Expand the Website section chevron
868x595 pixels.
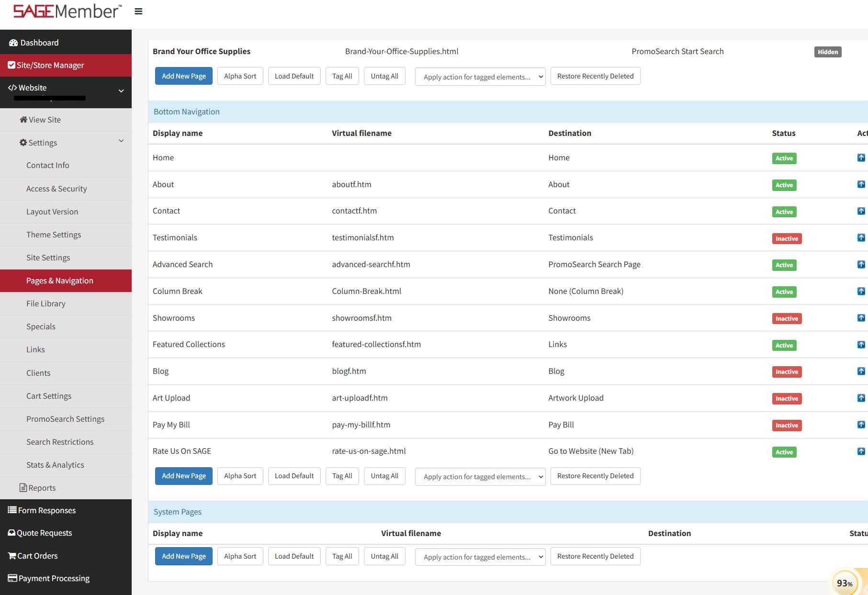tap(121, 91)
